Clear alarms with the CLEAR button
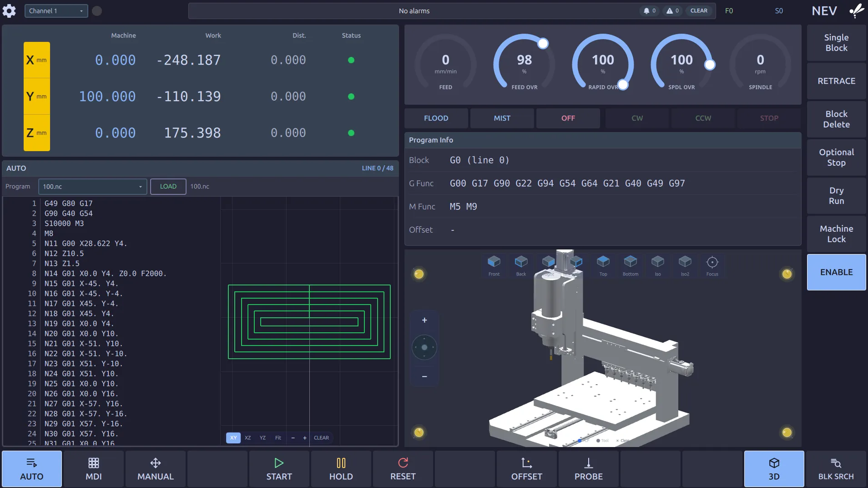868x488 pixels. tap(699, 11)
